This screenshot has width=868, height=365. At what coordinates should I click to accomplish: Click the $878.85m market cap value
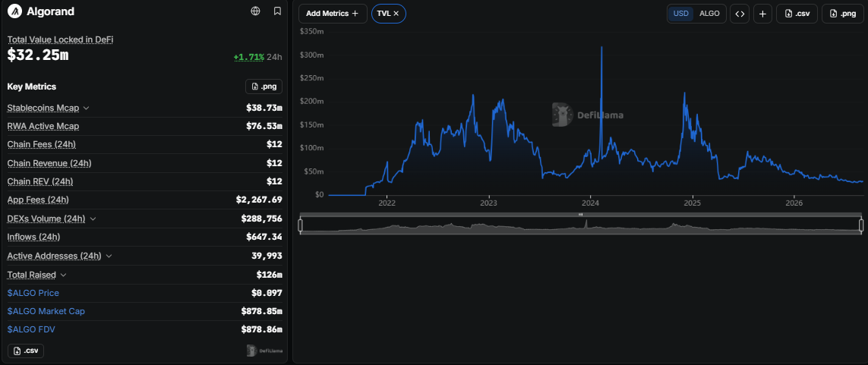coord(261,311)
